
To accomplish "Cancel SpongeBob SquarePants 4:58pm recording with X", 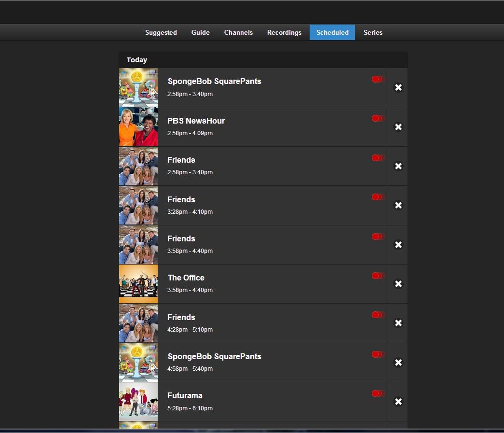I will pos(398,363).
